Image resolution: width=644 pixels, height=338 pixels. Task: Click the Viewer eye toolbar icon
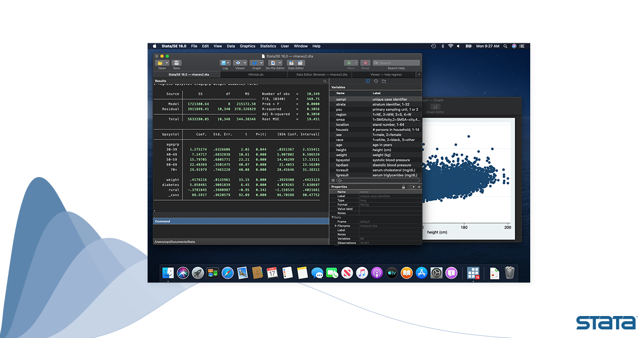click(x=238, y=63)
